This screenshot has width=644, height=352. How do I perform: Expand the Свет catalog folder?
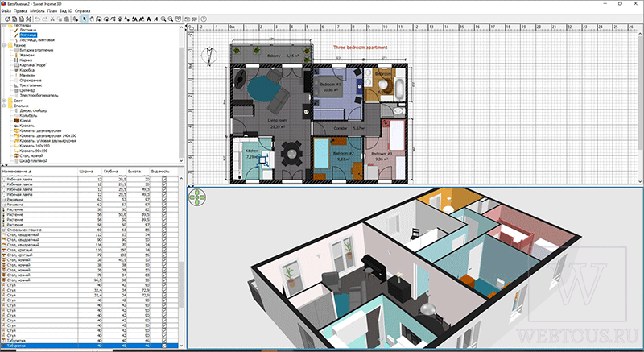point(4,101)
